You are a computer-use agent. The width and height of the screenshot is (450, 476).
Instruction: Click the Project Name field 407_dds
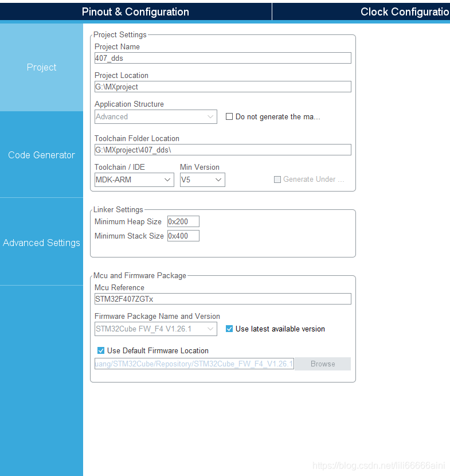(x=223, y=58)
